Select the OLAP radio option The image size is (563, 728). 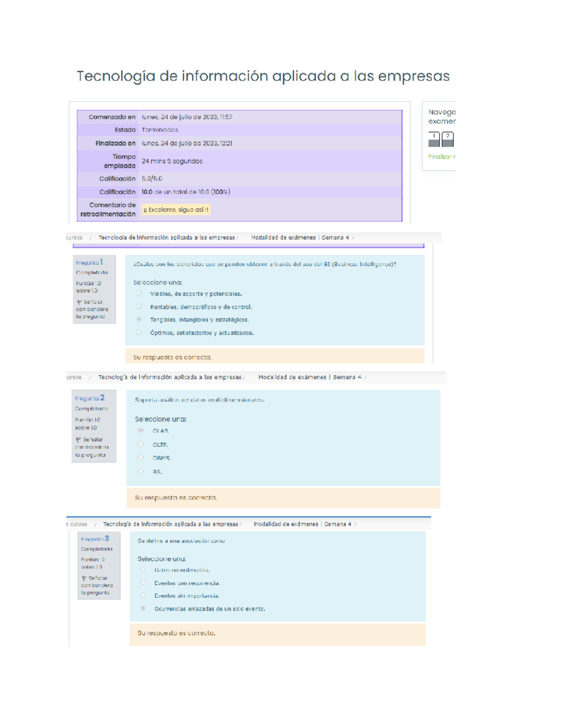(141, 430)
